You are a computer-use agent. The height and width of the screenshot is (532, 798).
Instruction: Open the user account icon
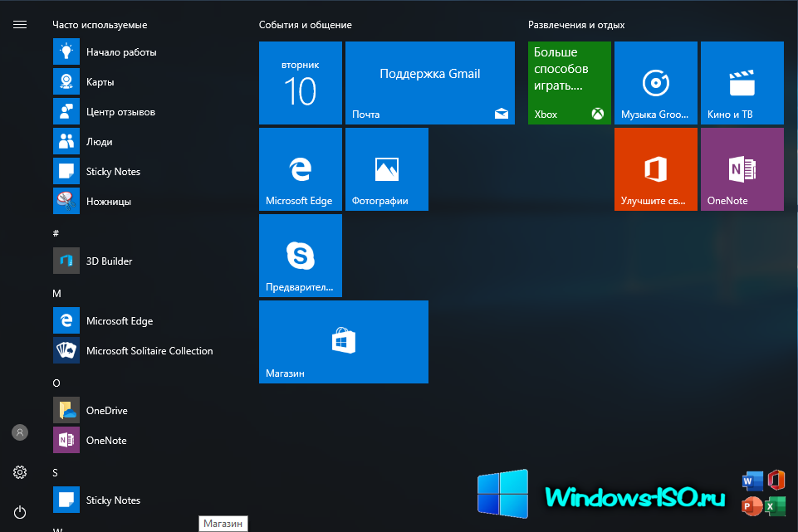[x=20, y=433]
